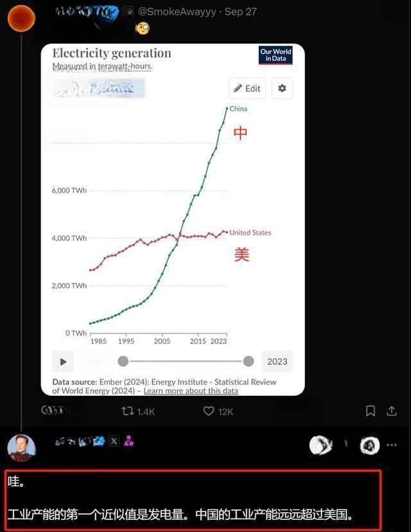
Task: Like the post with 12K hearts
Action: (x=209, y=411)
